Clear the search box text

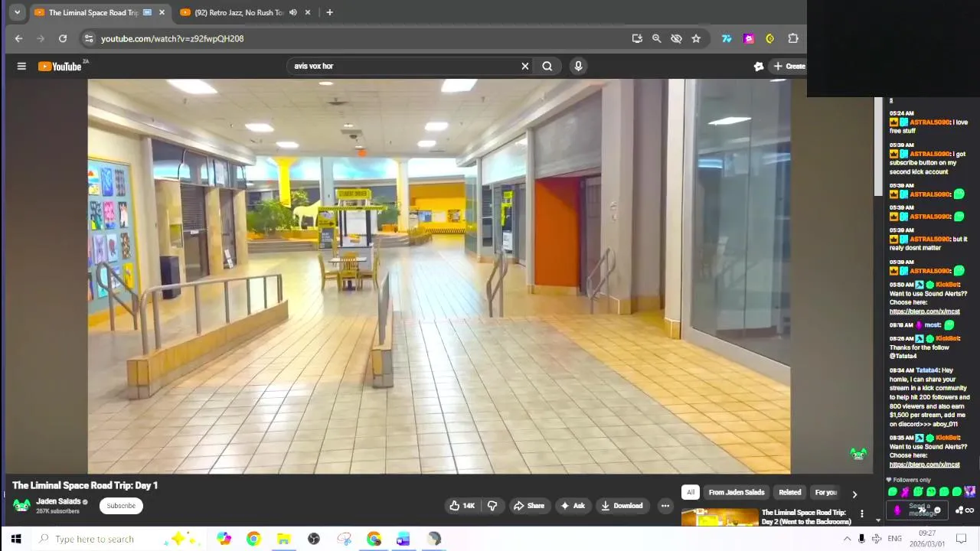pyautogui.click(x=524, y=67)
